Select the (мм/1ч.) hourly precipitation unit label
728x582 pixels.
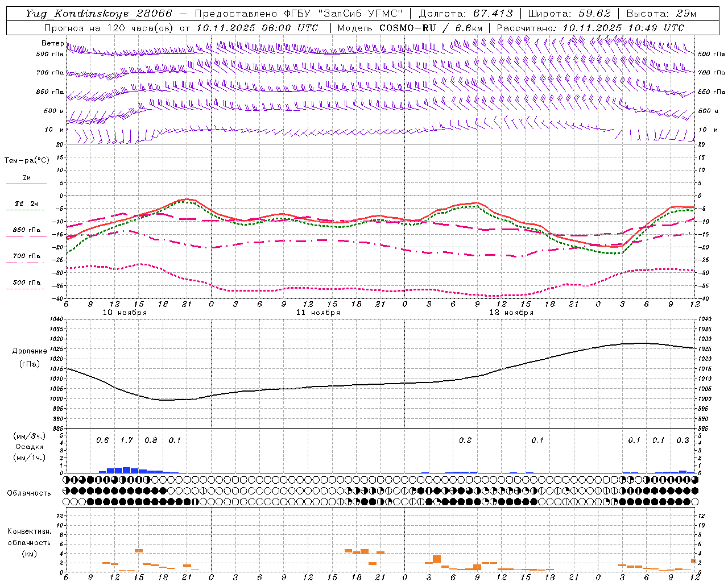click(x=29, y=458)
